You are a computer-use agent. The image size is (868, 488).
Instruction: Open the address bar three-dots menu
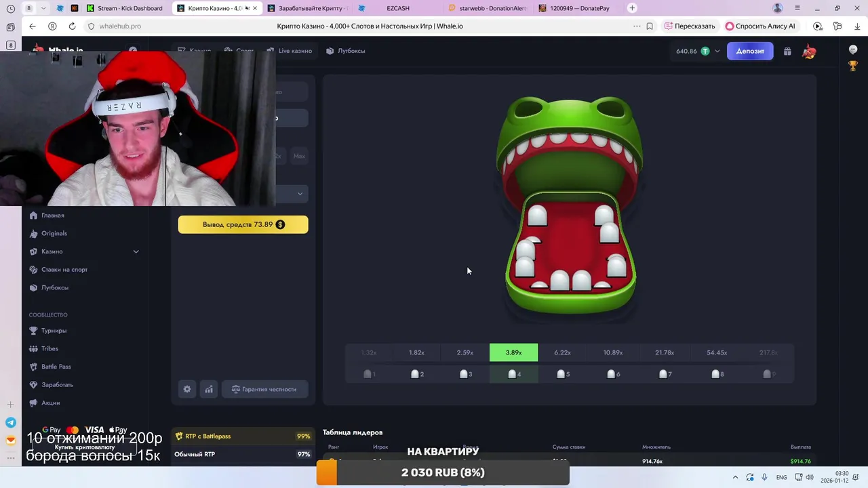pyautogui.click(x=636, y=26)
